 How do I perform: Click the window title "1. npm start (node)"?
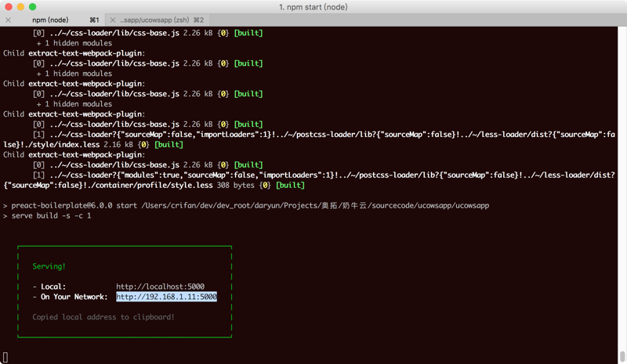313,6
